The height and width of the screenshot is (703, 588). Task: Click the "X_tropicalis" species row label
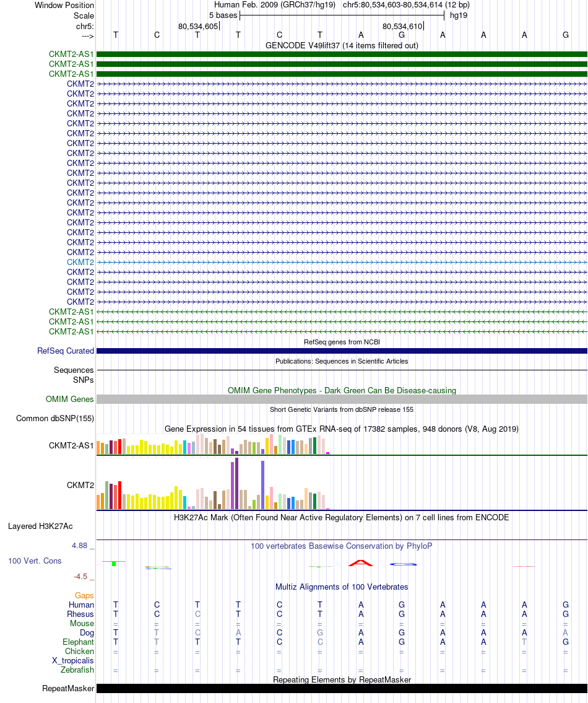73,661
